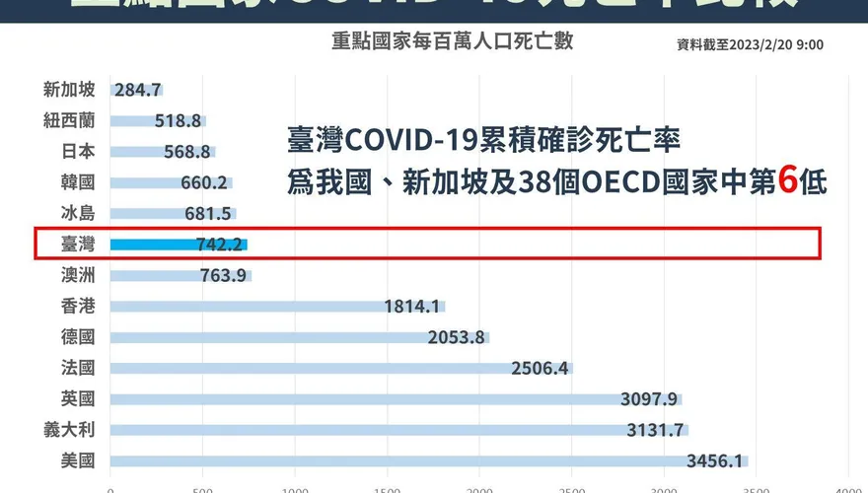
Task: Click the red number 6 in the annotation
Action: point(787,179)
